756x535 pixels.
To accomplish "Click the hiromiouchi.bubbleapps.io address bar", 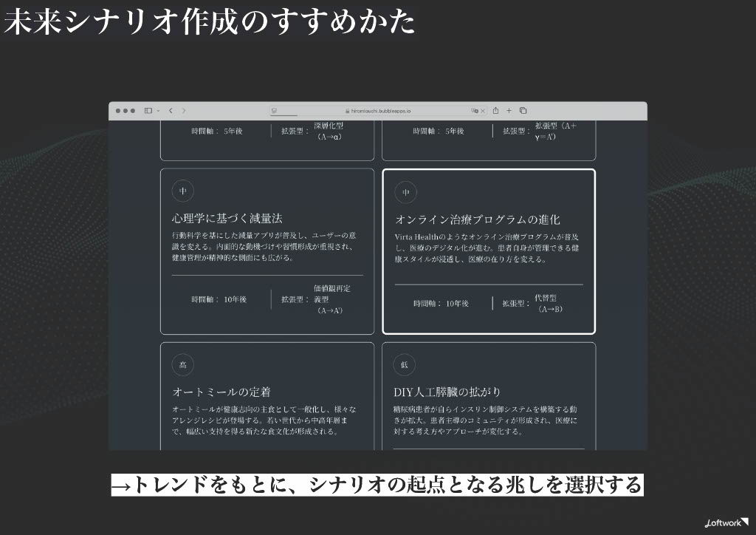I will point(378,111).
